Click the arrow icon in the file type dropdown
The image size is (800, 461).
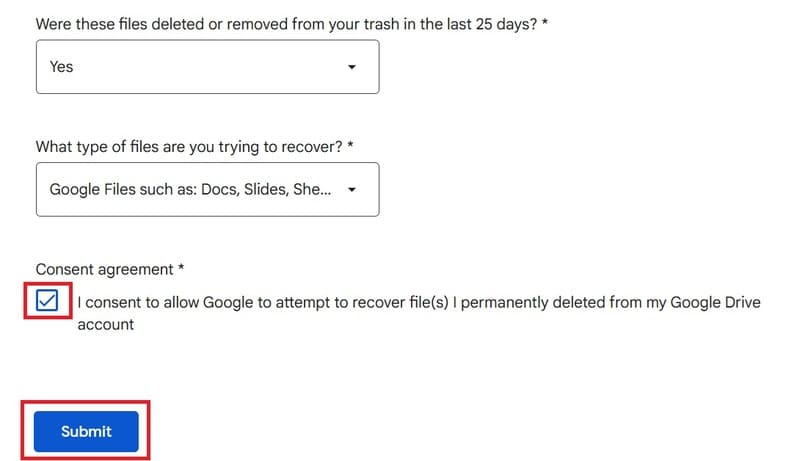click(x=352, y=190)
